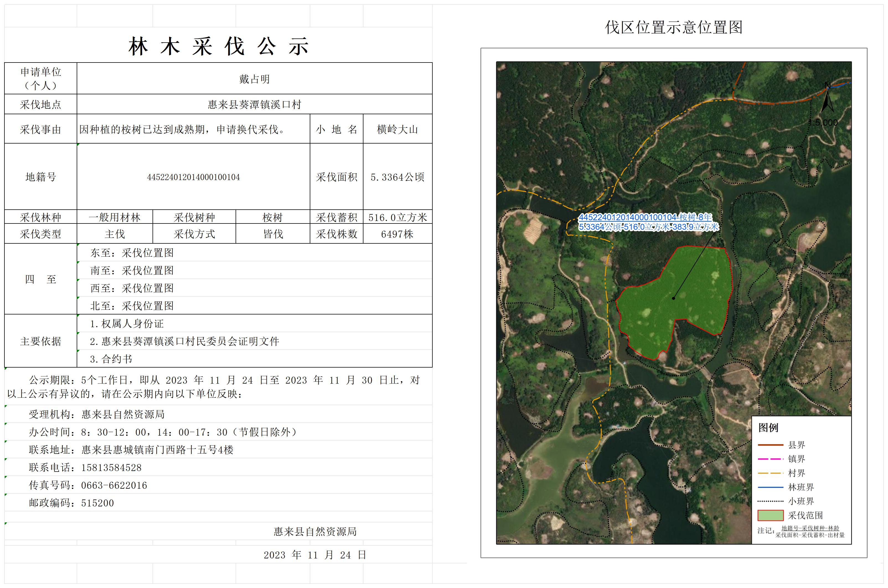The height and width of the screenshot is (588, 888).
Task: Click the 联系电话 15813584528 row
Action: click(x=86, y=468)
